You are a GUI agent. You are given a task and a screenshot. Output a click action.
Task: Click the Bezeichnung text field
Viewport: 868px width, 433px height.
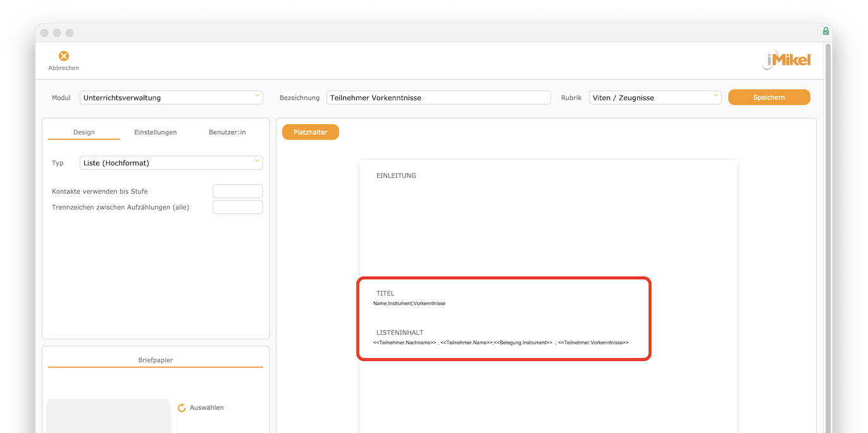438,97
